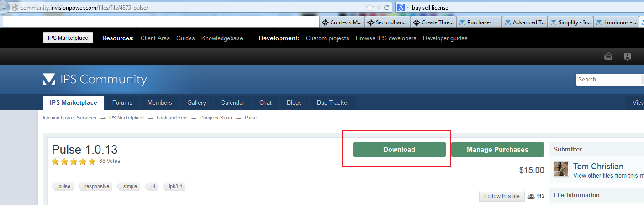
Task: Click Manage Purchases button
Action: tap(497, 150)
